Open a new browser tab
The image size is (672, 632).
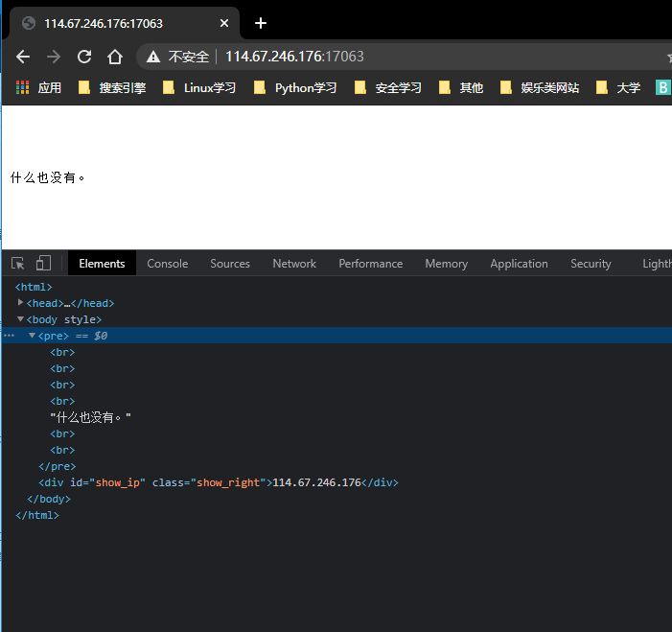tap(260, 23)
